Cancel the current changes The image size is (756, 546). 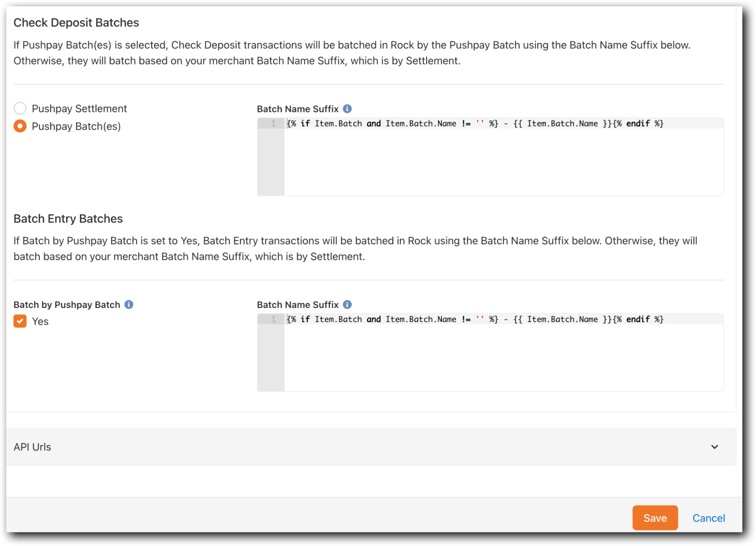click(708, 518)
